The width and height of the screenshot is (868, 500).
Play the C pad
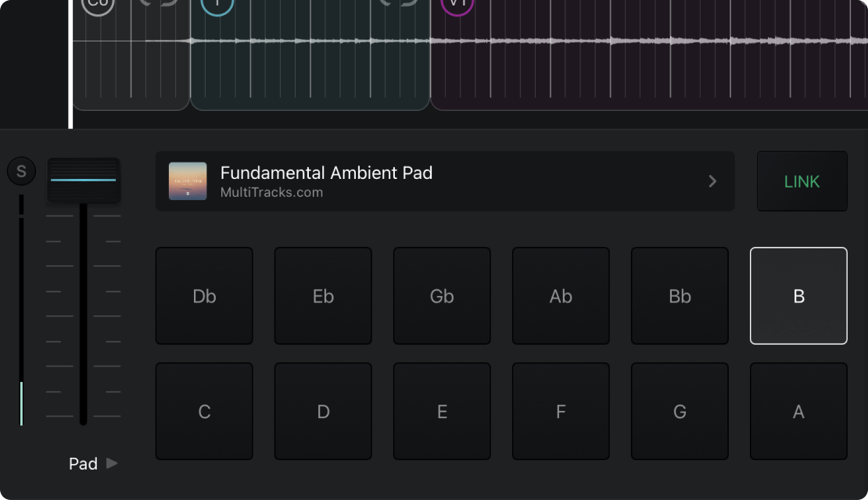pos(204,412)
